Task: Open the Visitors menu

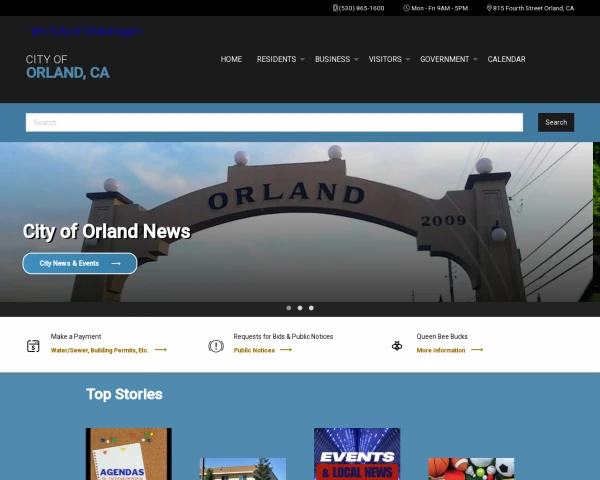Action: tap(385, 59)
